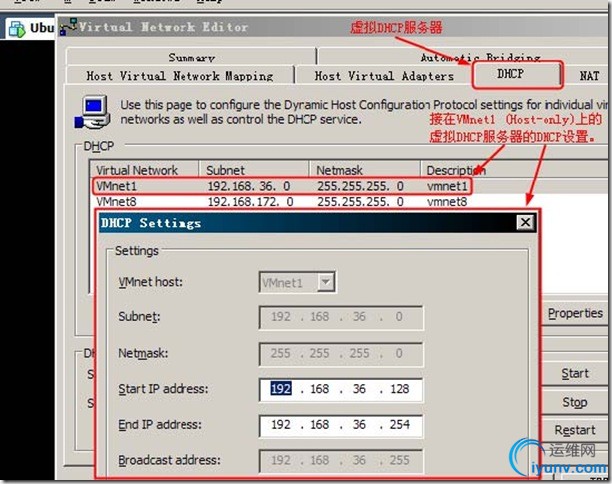Click netmask 255.255.255.0 in VMnet8 row
Screen dimensions: 612x484
(360, 202)
